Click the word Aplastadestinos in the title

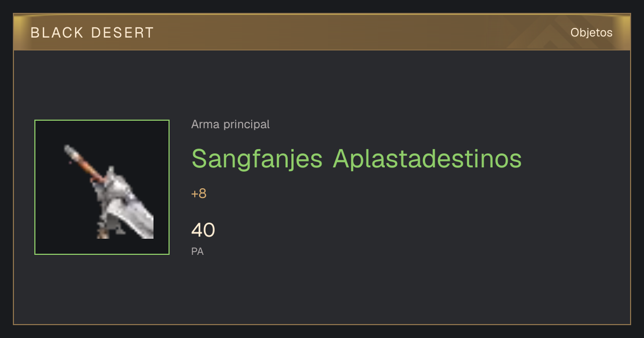(427, 159)
